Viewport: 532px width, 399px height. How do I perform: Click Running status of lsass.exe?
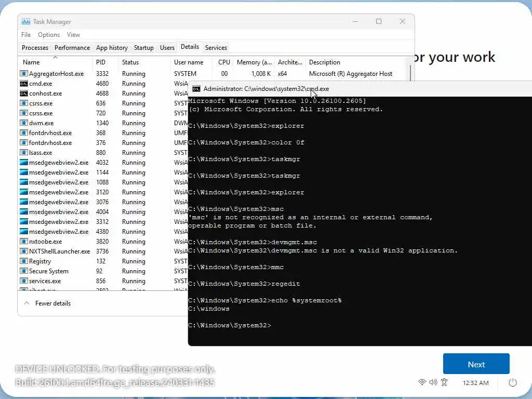(x=134, y=152)
